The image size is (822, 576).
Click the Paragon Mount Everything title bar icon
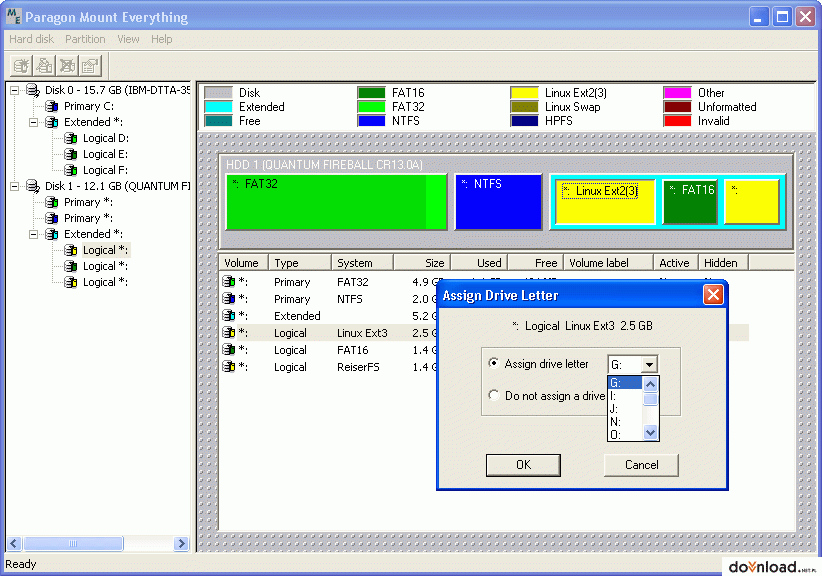tap(14, 16)
